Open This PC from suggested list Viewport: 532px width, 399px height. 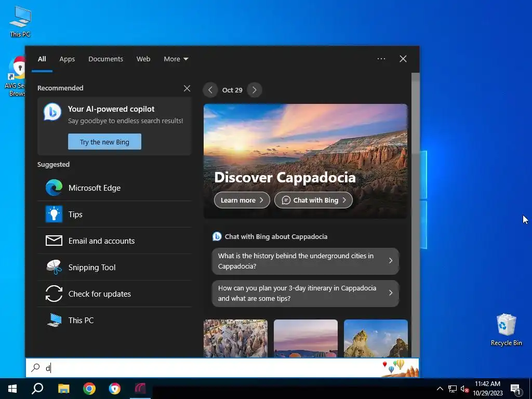114,320
